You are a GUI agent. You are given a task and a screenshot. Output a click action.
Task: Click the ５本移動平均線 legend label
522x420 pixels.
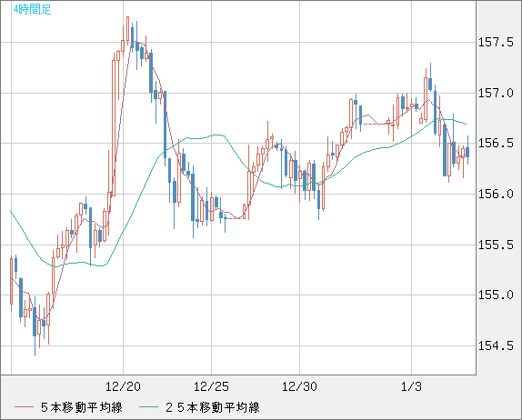(x=82, y=407)
